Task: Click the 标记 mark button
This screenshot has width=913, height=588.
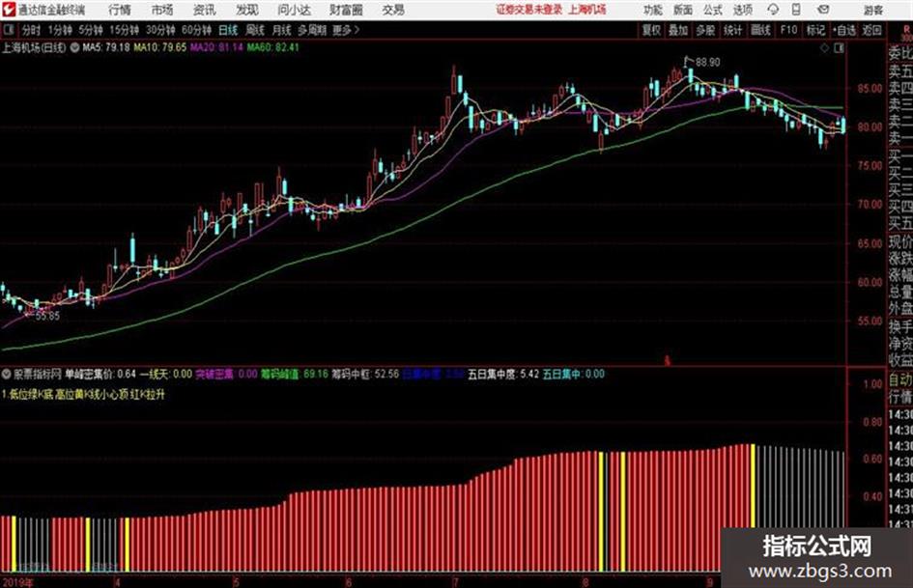Action: click(x=815, y=30)
